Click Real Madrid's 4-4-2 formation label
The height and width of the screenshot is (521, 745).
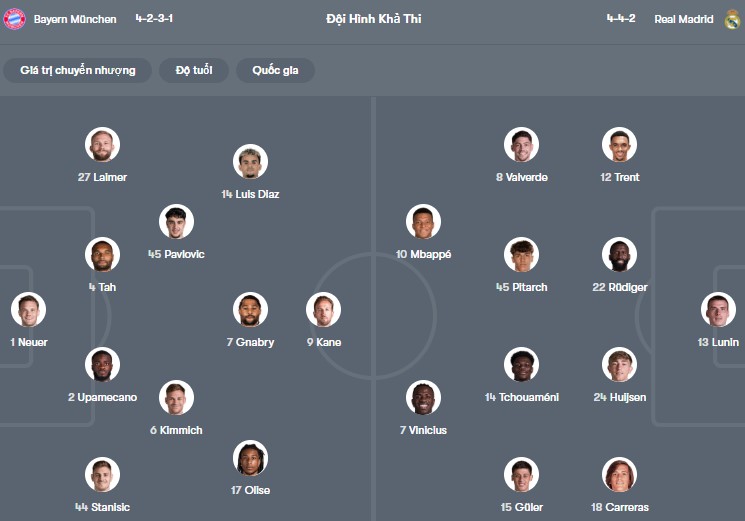point(623,19)
